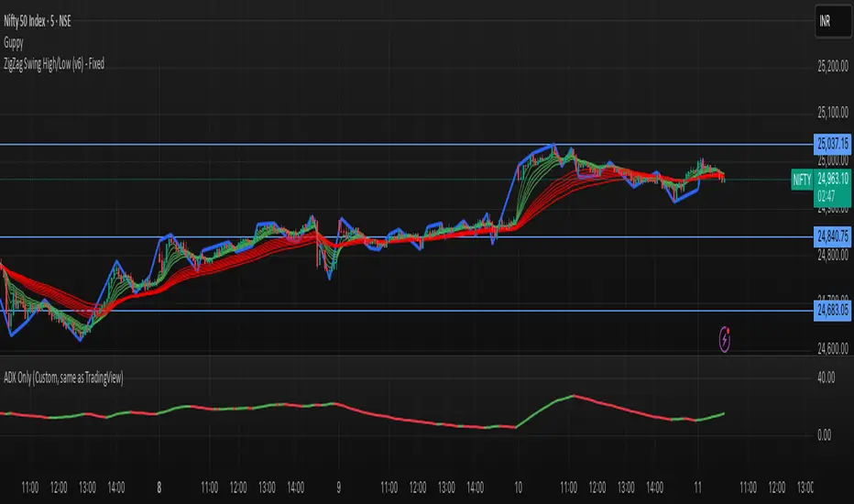Click the 24,683.05 horizontal line price label
Screen dimensions: 854x504
tap(832, 310)
